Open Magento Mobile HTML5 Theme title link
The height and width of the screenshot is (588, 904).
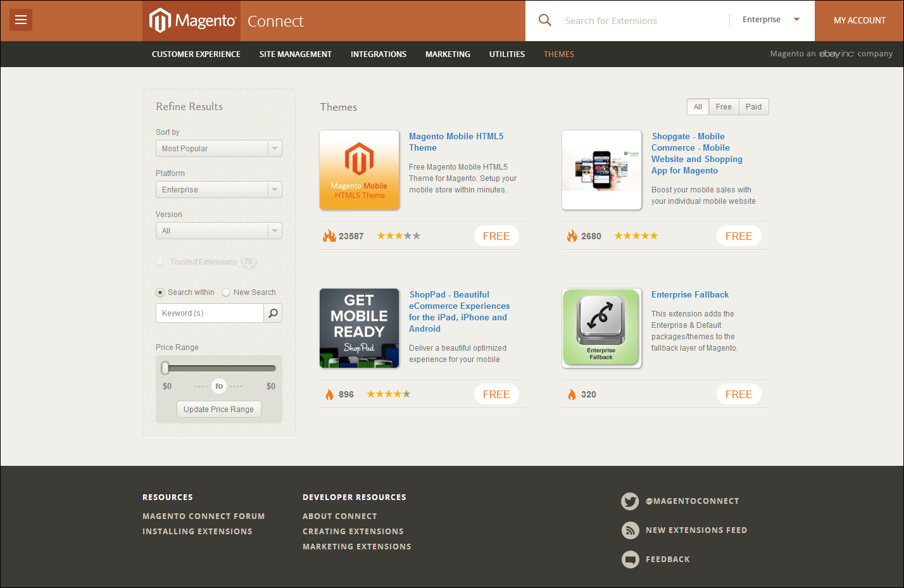pyautogui.click(x=456, y=142)
